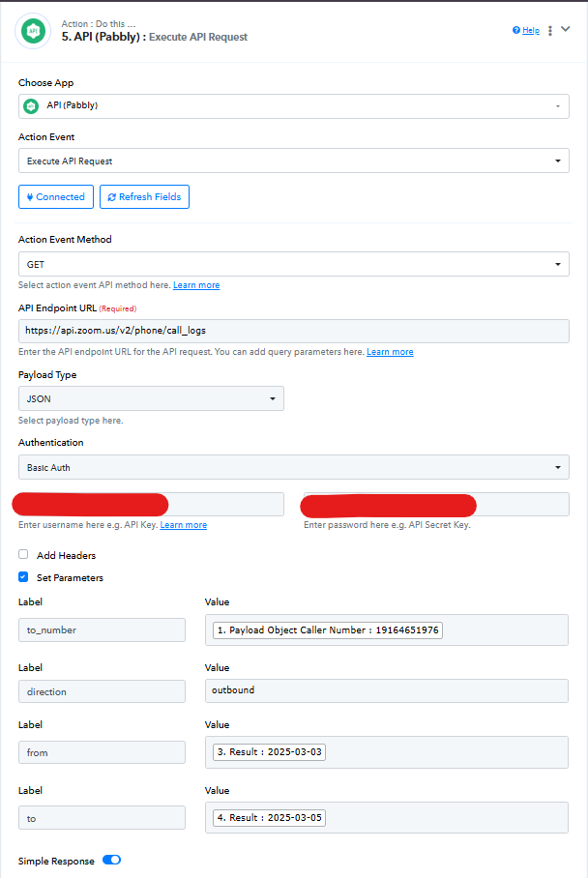Open the Action Event dropdown

point(293,161)
